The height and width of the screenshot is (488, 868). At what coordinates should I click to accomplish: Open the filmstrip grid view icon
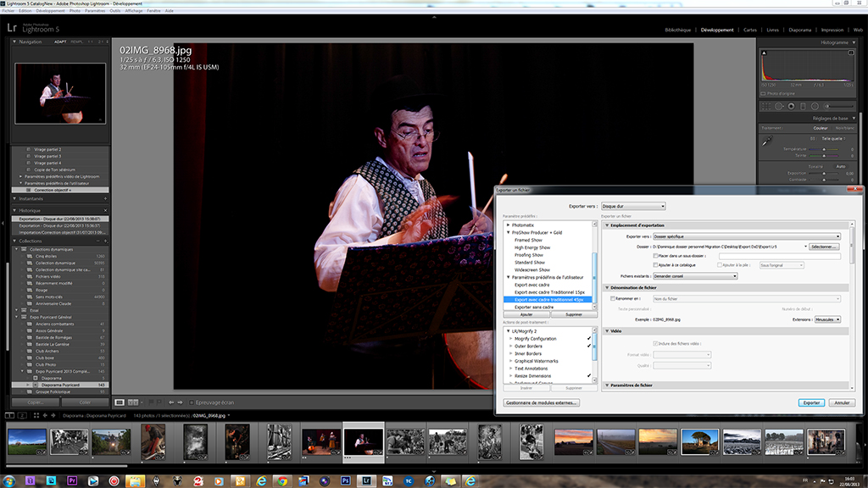(x=36, y=415)
